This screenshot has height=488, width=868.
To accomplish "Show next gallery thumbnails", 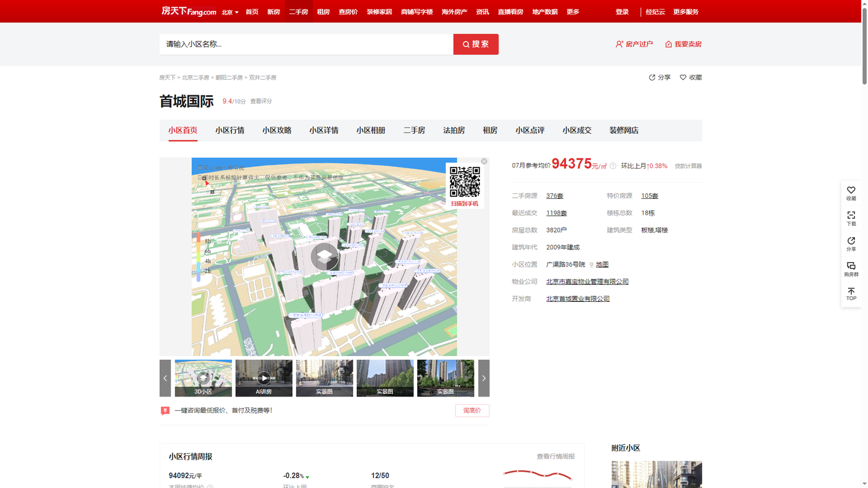I will [483, 378].
